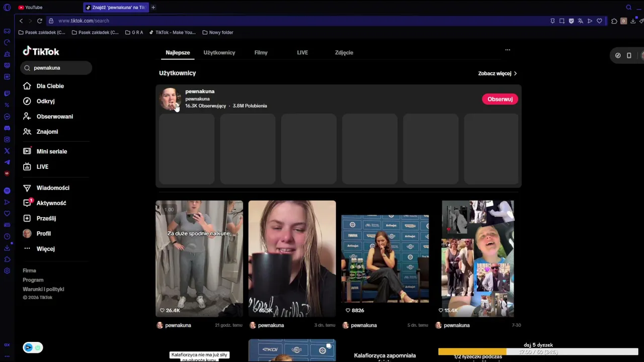Reload the TikTok page

[39, 21]
